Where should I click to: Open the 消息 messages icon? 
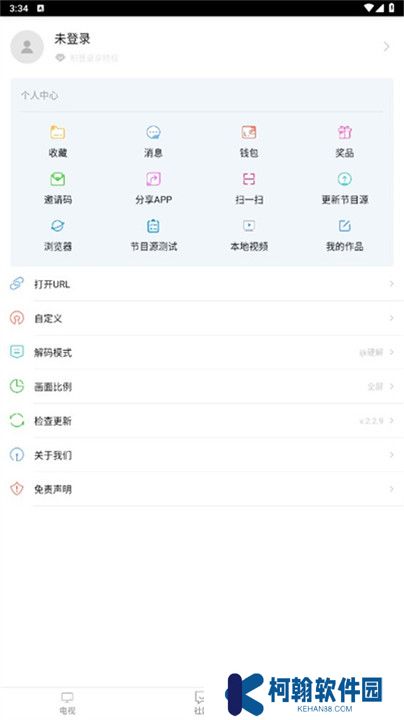pyautogui.click(x=153, y=133)
